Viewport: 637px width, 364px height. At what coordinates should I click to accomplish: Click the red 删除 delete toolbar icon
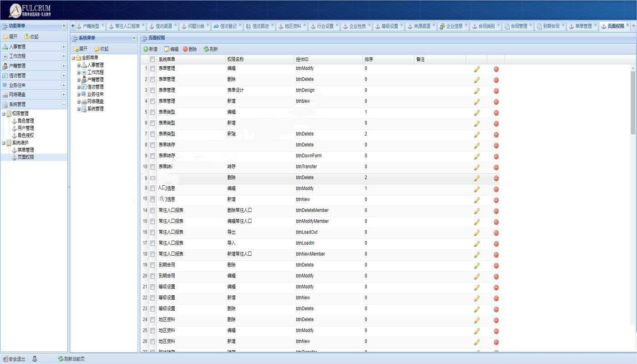click(185, 49)
